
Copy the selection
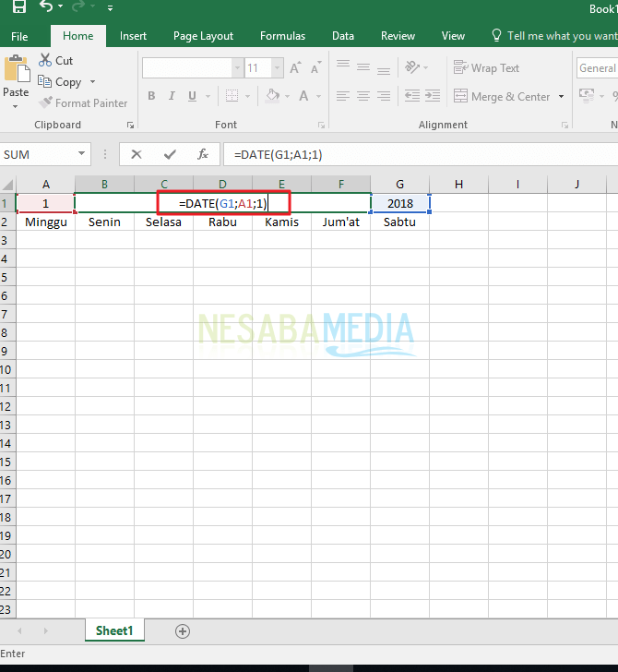click(x=60, y=82)
